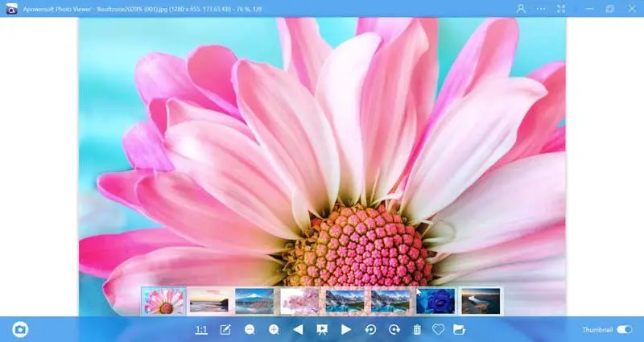Open the user account icon

(x=521, y=9)
